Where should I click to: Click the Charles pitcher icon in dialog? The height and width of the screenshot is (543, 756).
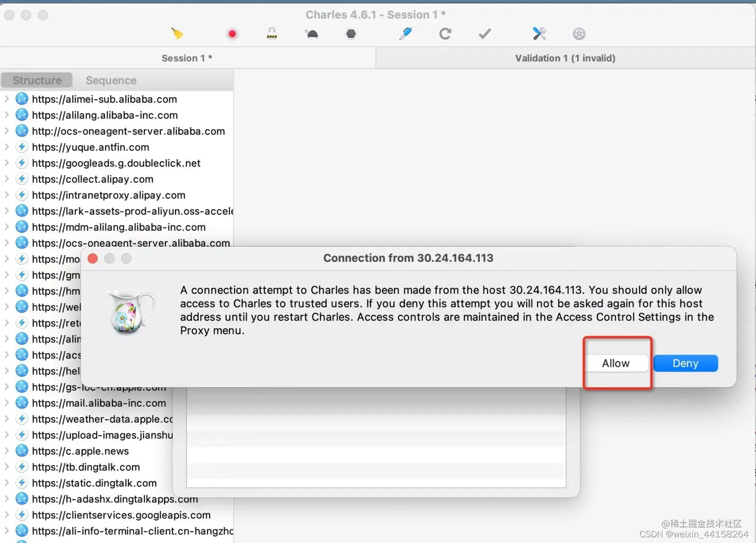point(131,312)
